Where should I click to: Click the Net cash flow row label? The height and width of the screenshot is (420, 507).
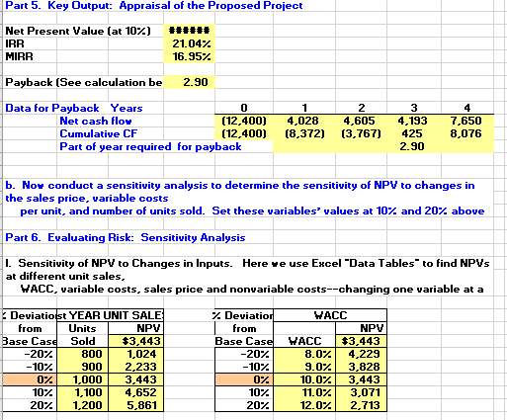tap(96, 121)
